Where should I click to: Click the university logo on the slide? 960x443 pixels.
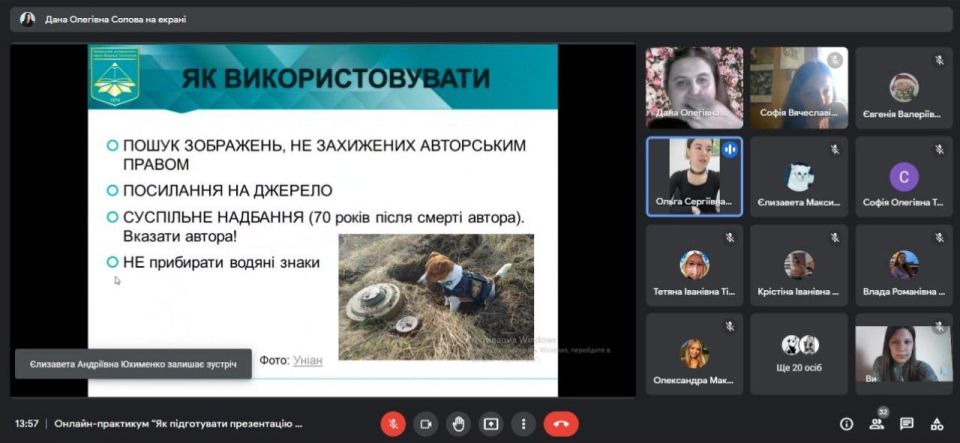pos(115,76)
